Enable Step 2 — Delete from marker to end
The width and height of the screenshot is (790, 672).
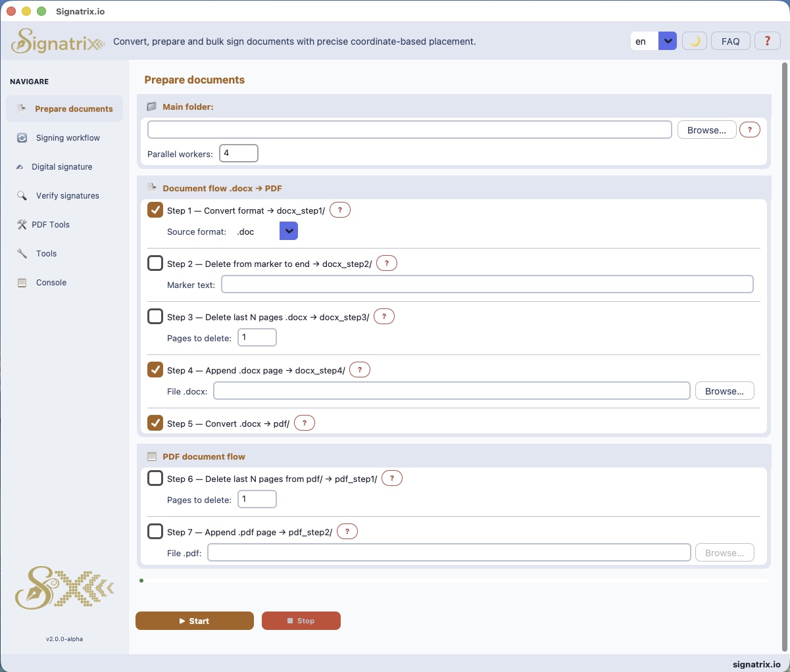tap(155, 262)
